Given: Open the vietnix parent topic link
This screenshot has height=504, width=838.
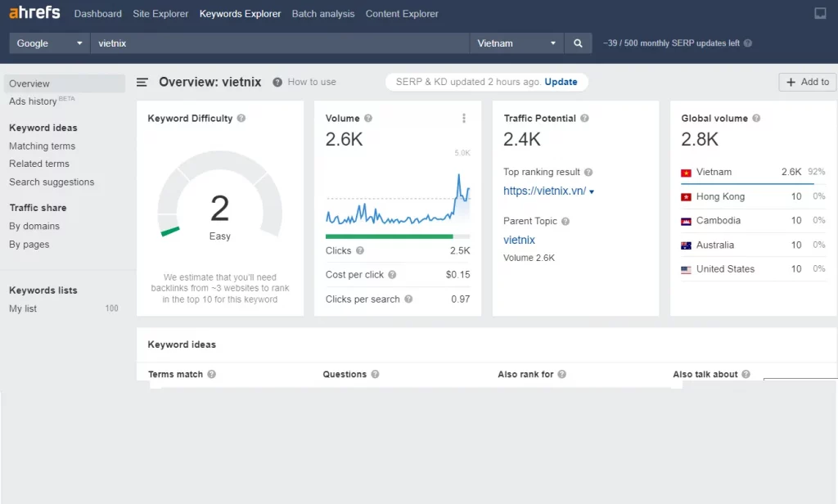Looking at the screenshot, I should click(519, 240).
